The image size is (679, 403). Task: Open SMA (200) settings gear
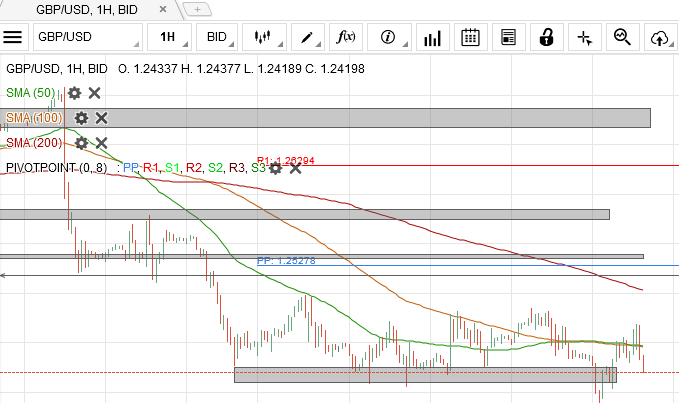pos(81,143)
